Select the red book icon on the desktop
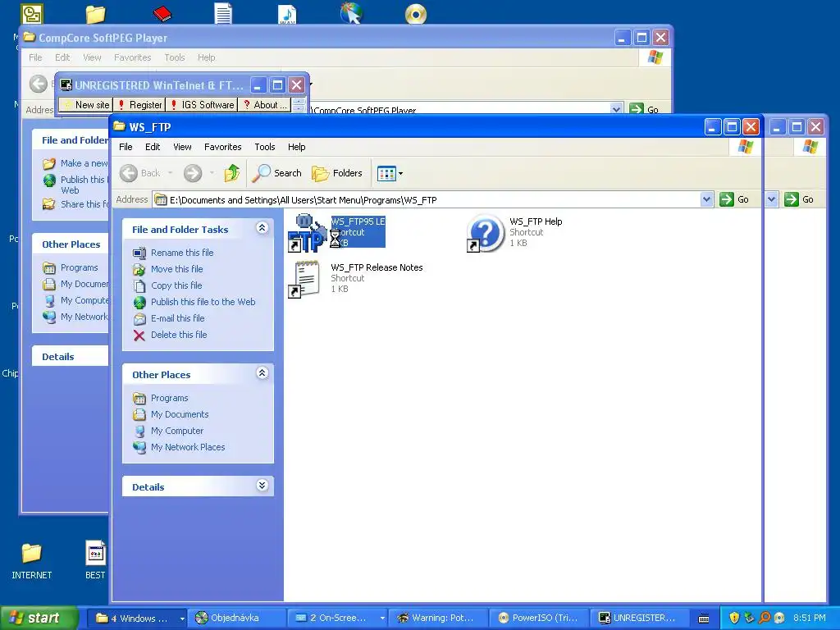The image size is (840, 630). [162, 13]
